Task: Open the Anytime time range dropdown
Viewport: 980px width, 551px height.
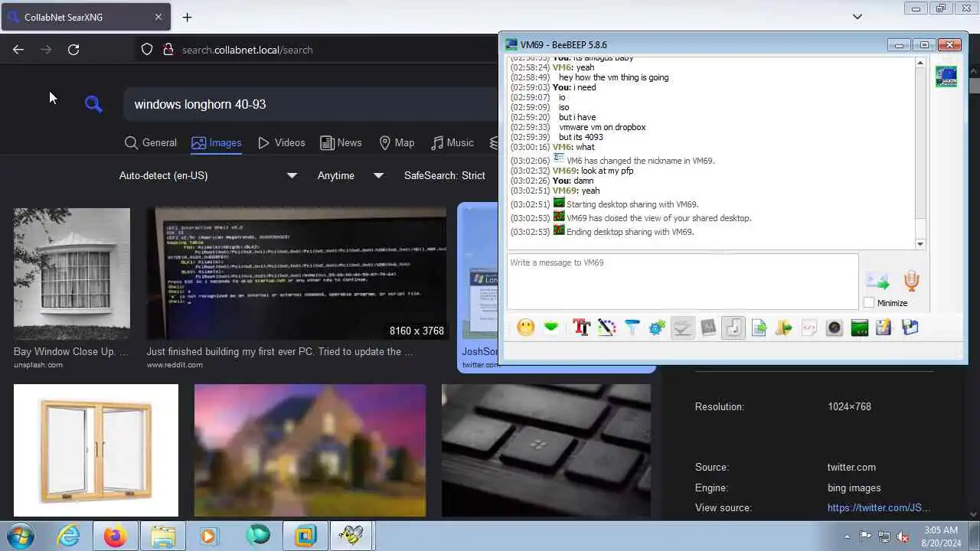Action: pyautogui.click(x=351, y=175)
